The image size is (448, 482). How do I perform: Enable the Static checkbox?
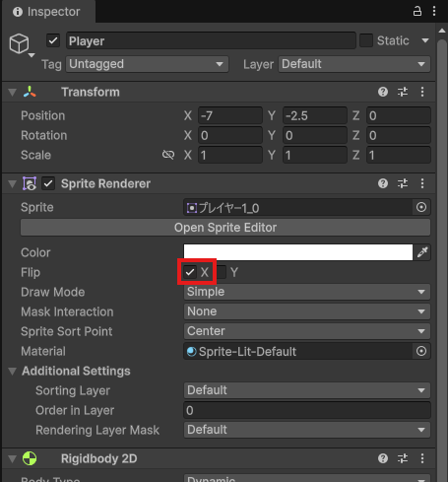(x=366, y=40)
